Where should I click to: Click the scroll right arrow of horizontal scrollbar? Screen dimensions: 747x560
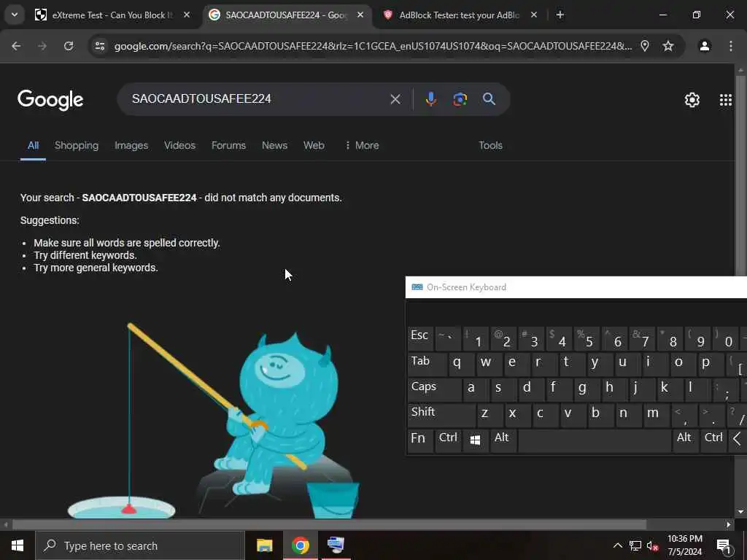(x=729, y=525)
